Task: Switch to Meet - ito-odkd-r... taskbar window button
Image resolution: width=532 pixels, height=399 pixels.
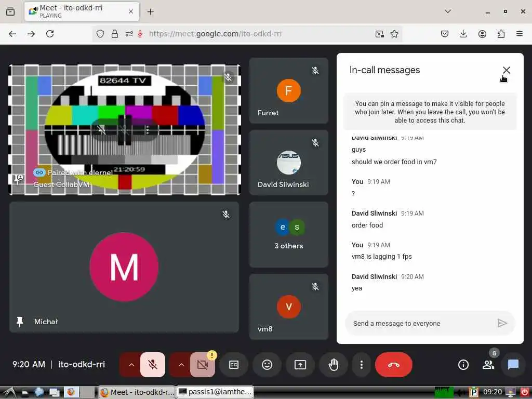Action: [x=137, y=392]
